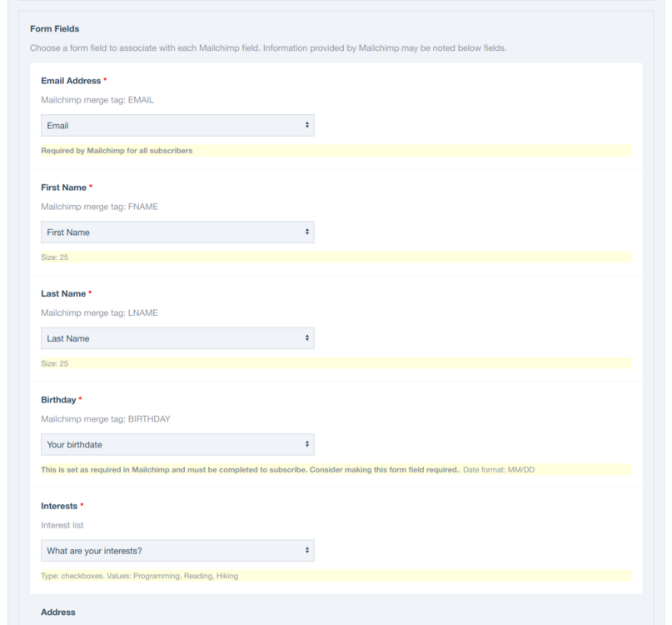Click the 'Address' field label
This screenshot has width=672, height=625.
pos(58,612)
